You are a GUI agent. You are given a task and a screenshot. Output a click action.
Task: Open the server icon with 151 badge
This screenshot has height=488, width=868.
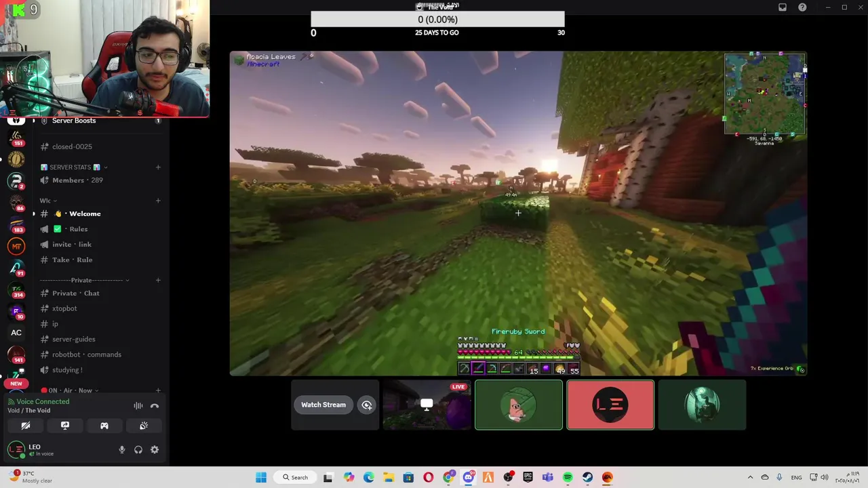[x=16, y=138]
